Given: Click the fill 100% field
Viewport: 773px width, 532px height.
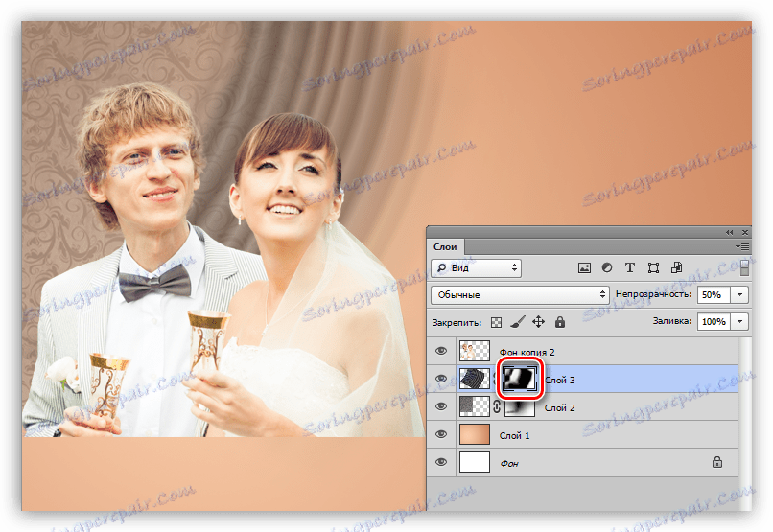Looking at the screenshot, I should (714, 321).
